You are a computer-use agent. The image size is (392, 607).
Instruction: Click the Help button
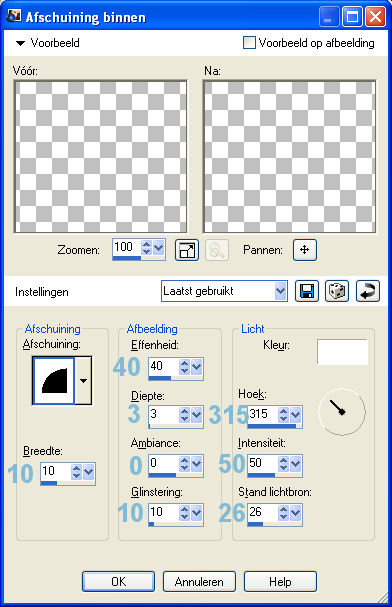pos(280,581)
